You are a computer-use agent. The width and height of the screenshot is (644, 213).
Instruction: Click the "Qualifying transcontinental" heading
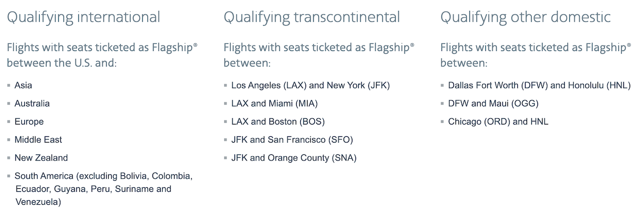[311, 17]
